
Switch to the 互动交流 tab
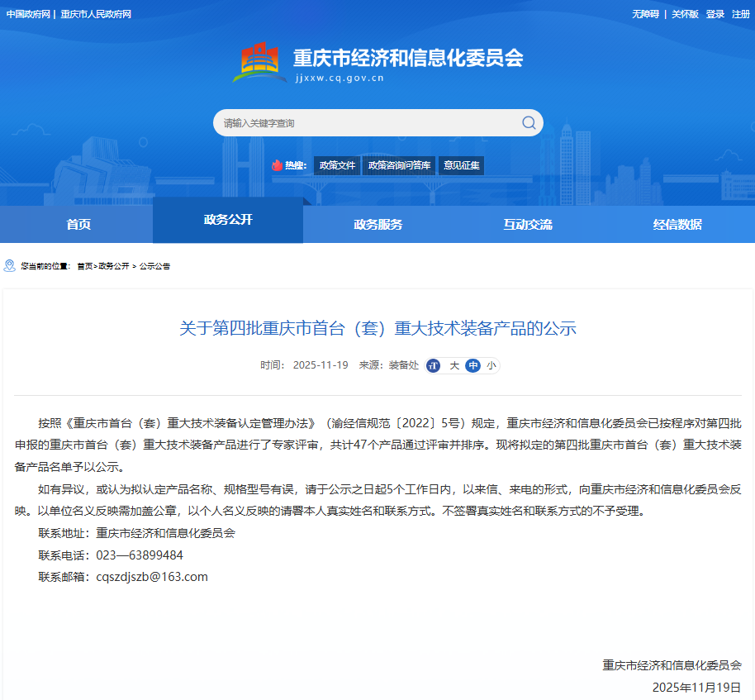528,224
